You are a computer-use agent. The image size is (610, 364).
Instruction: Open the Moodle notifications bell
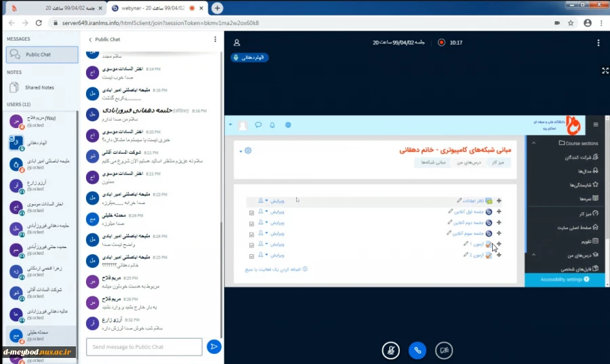point(272,125)
